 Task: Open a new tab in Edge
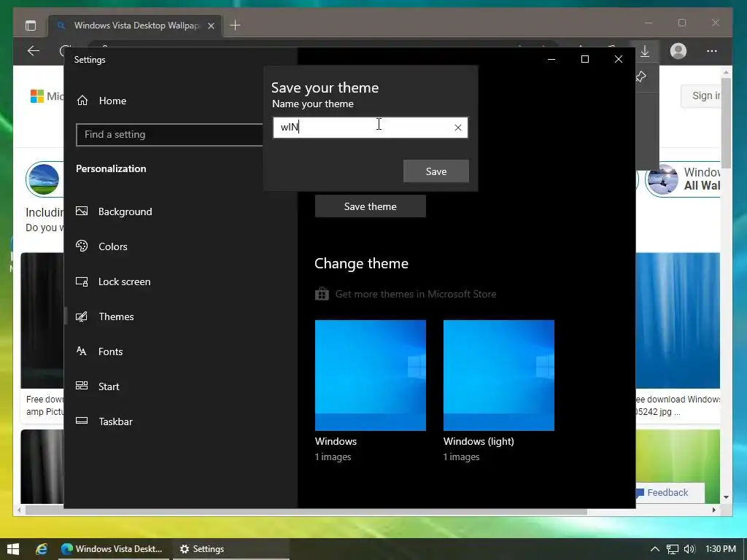point(236,26)
